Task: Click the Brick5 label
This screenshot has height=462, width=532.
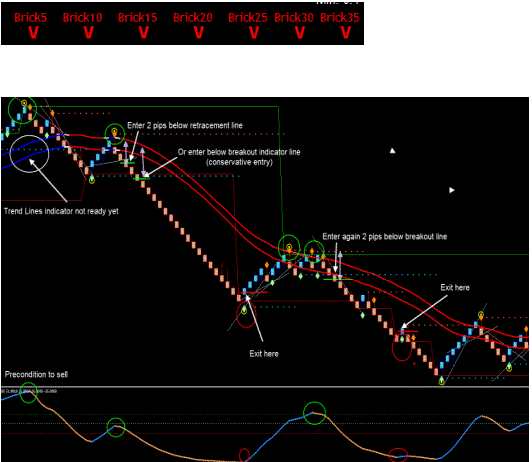Action: pos(31,18)
